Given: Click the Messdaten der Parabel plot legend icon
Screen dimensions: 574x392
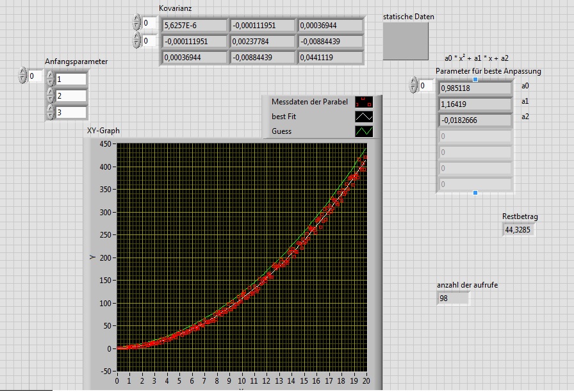Looking at the screenshot, I should coord(363,102).
